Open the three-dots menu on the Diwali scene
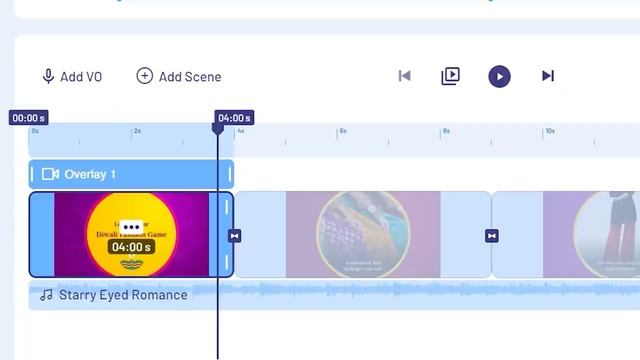The width and height of the screenshot is (640, 360). pos(131,227)
